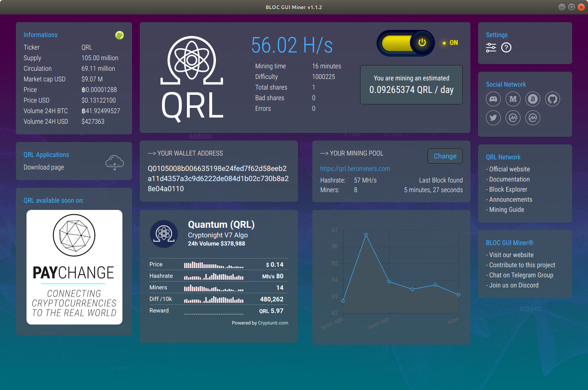The image size is (588, 390).
Task: Click the QRL Network heading
Action: [503, 157]
